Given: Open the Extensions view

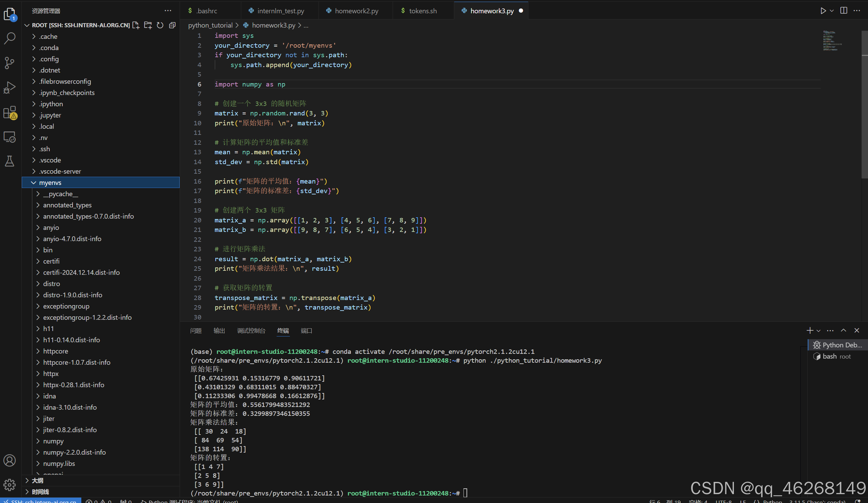Looking at the screenshot, I should 10,112.
